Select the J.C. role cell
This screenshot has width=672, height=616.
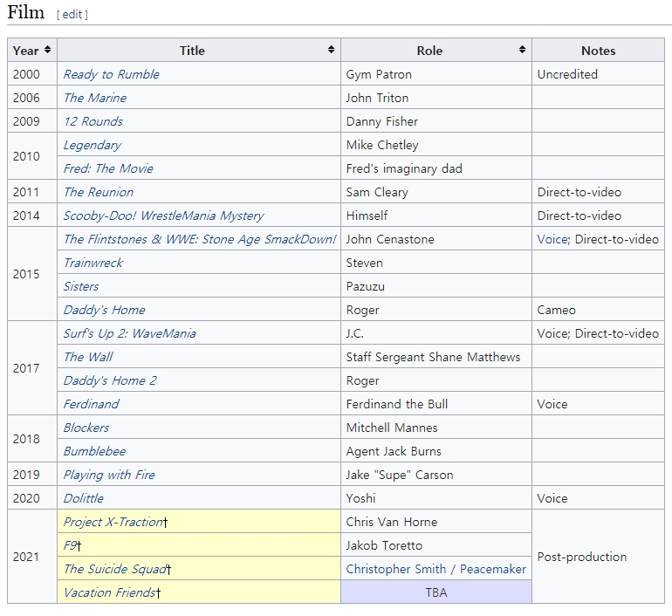pos(436,333)
